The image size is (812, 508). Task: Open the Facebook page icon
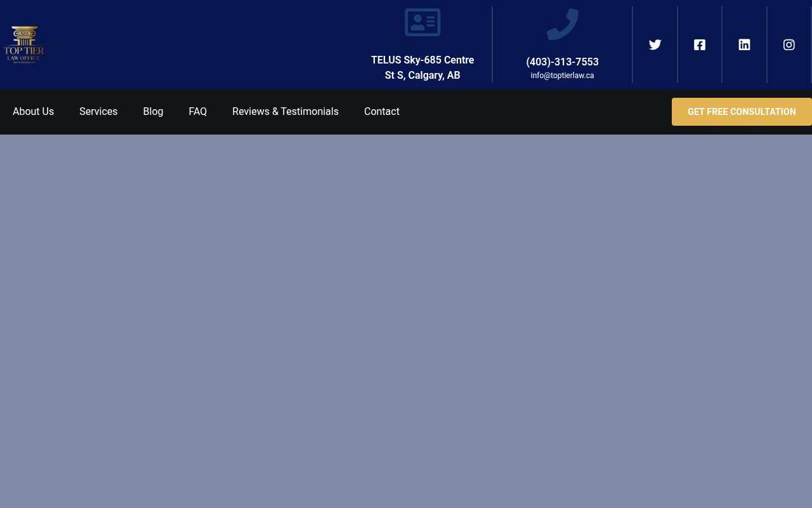point(700,44)
